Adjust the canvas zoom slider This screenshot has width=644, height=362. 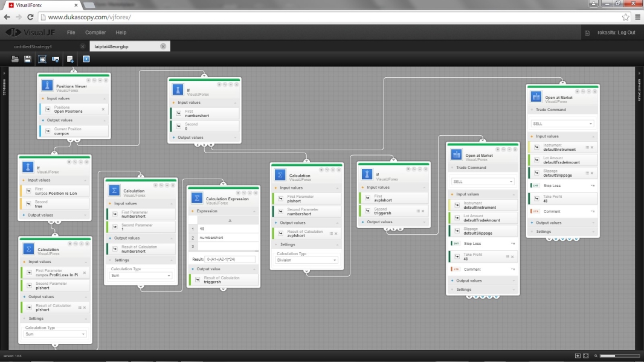(x=619, y=356)
